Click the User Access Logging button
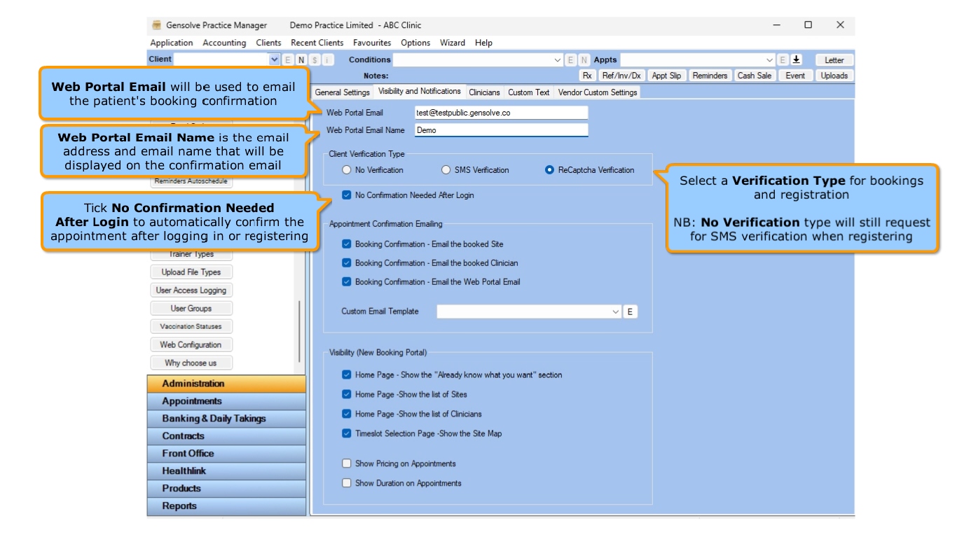The height and width of the screenshot is (560, 957). click(191, 290)
